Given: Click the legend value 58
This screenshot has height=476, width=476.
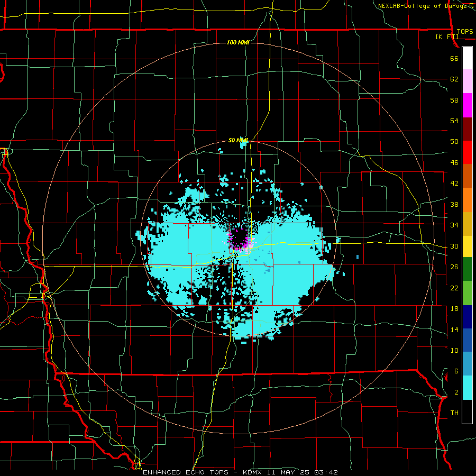Looking at the screenshot, I should coord(454,100).
